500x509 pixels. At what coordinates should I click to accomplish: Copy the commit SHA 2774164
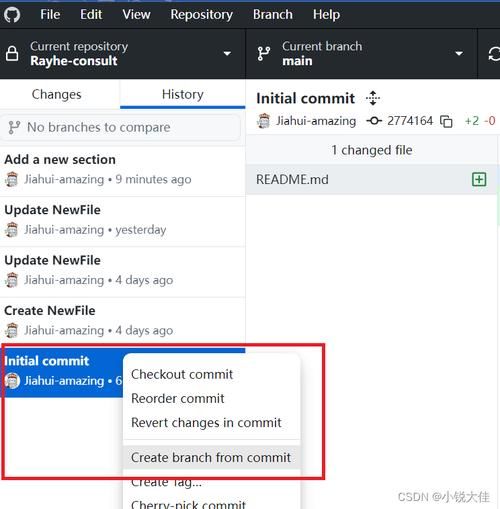pyautogui.click(x=446, y=121)
